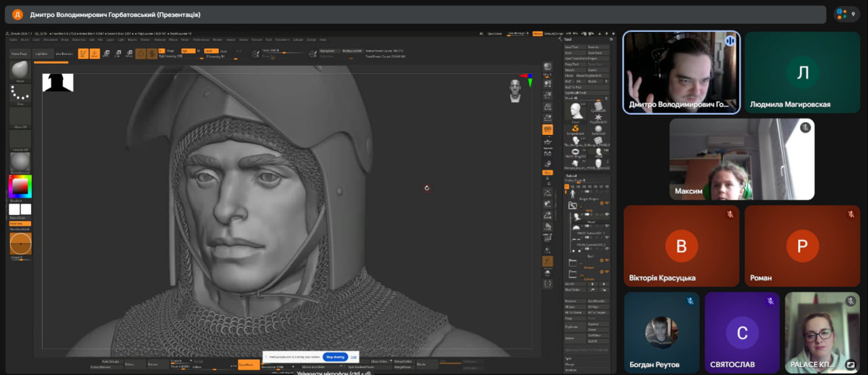Click the head camera orientation gizmo
The height and width of the screenshot is (375, 868).
coord(516,90)
